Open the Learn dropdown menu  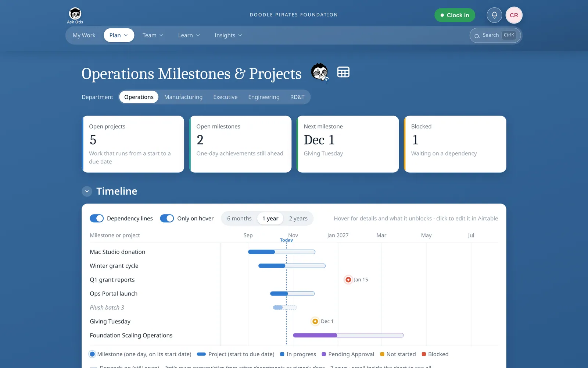[x=189, y=35]
